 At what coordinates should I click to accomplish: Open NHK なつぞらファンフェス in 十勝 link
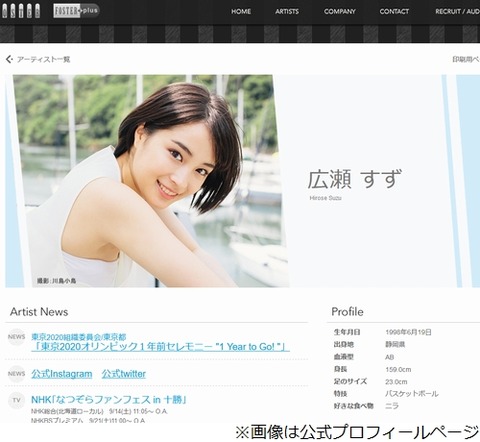109,399
